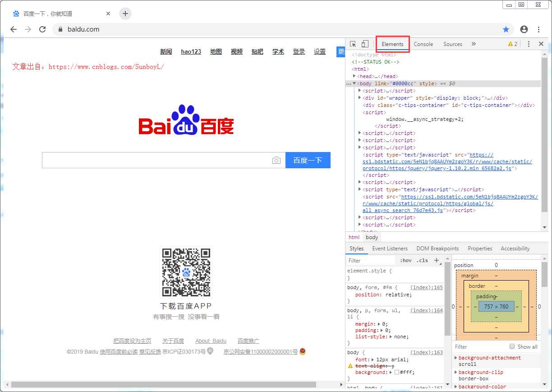This screenshot has width=552, height=392.
Task: Expand the background-clip computed property
Action: [x=456, y=372]
